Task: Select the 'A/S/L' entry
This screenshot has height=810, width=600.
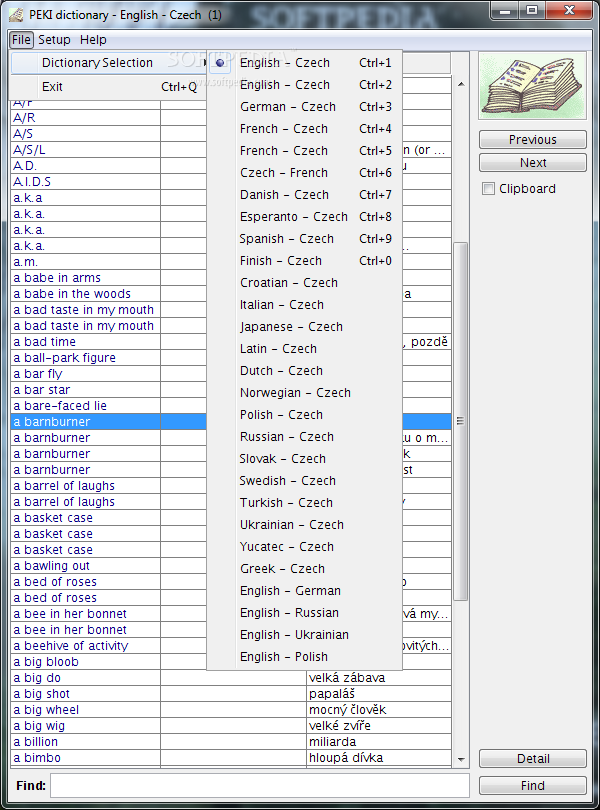Action: tap(86, 150)
